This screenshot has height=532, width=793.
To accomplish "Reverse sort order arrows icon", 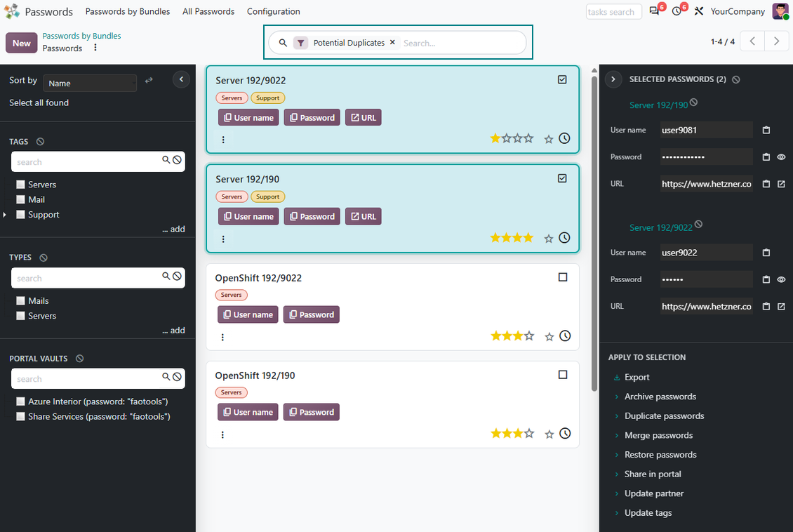I will point(149,81).
